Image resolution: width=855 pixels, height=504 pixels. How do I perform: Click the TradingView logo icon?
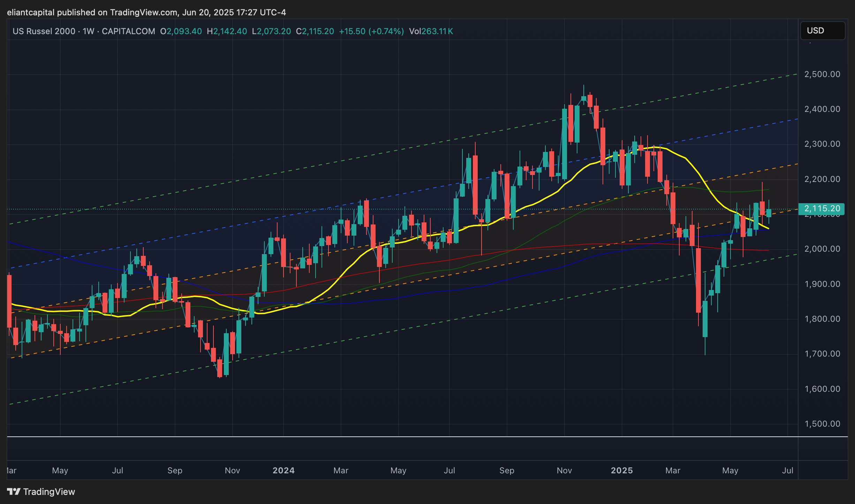pyautogui.click(x=14, y=491)
